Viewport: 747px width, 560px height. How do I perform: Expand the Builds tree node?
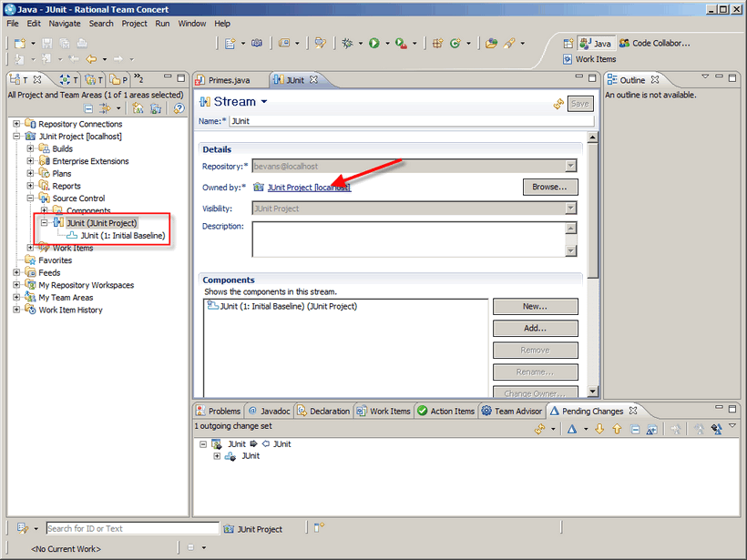point(30,148)
